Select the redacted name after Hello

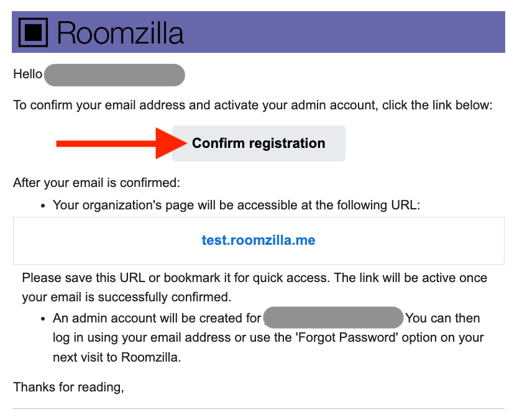pyautogui.click(x=115, y=75)
